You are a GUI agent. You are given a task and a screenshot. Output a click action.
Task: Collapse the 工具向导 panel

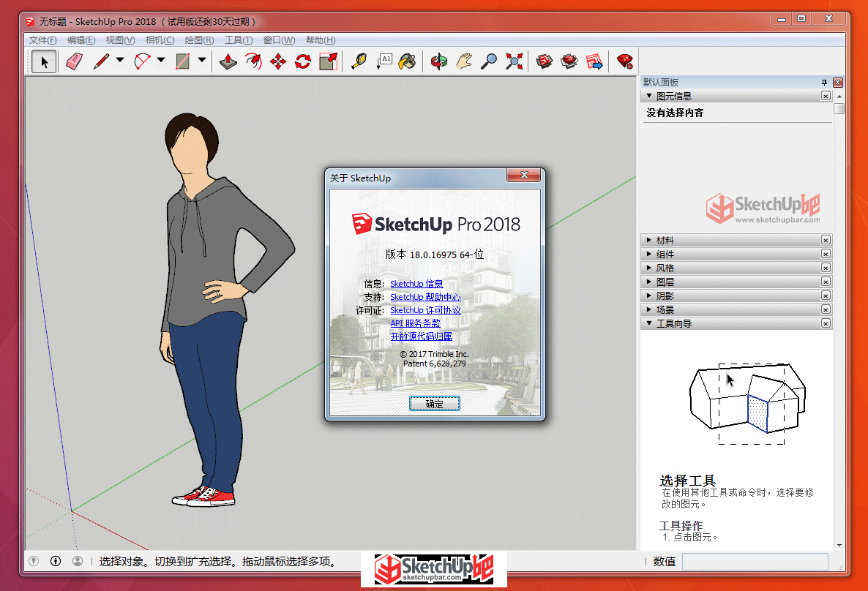(x=648, y=323)
